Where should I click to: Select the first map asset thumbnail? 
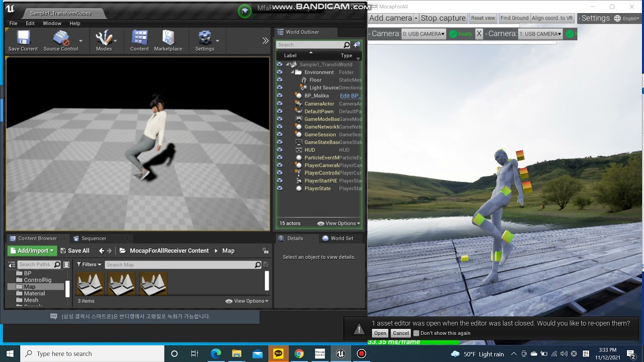(90, 284)
